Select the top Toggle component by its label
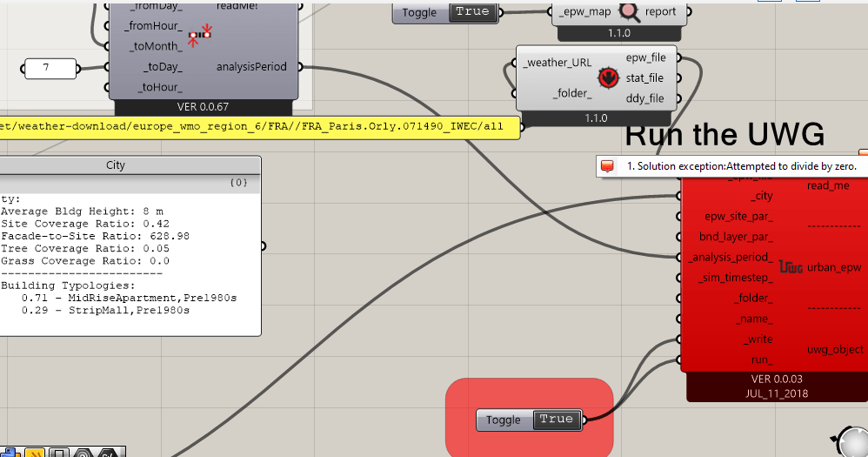This screenshot has height=457, width=868. (x=419, y=13)
